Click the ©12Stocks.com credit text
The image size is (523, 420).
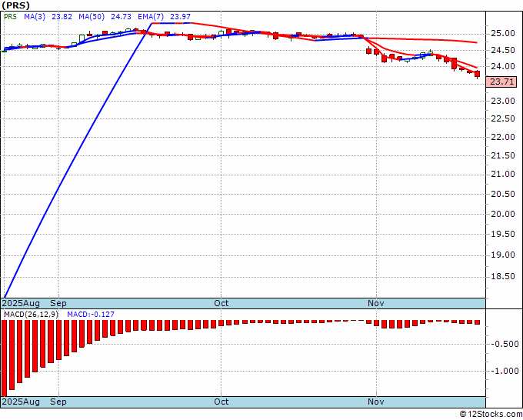tap(491, 415)
